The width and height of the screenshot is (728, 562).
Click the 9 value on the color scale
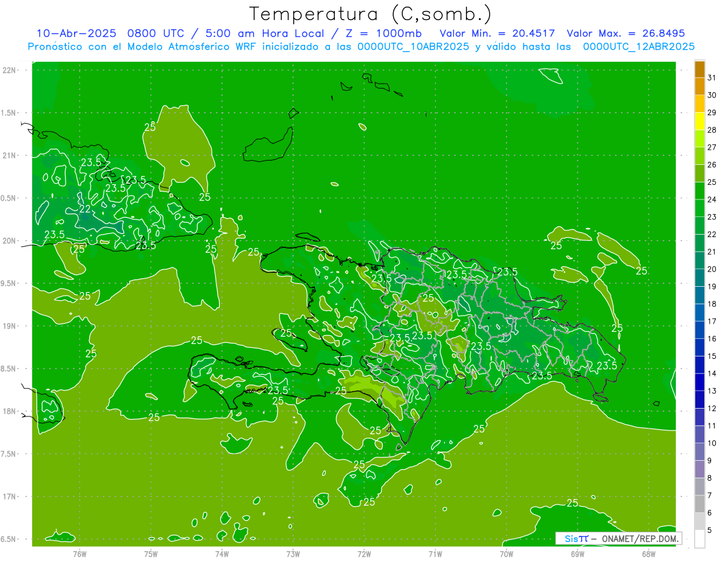coord(710,461)
